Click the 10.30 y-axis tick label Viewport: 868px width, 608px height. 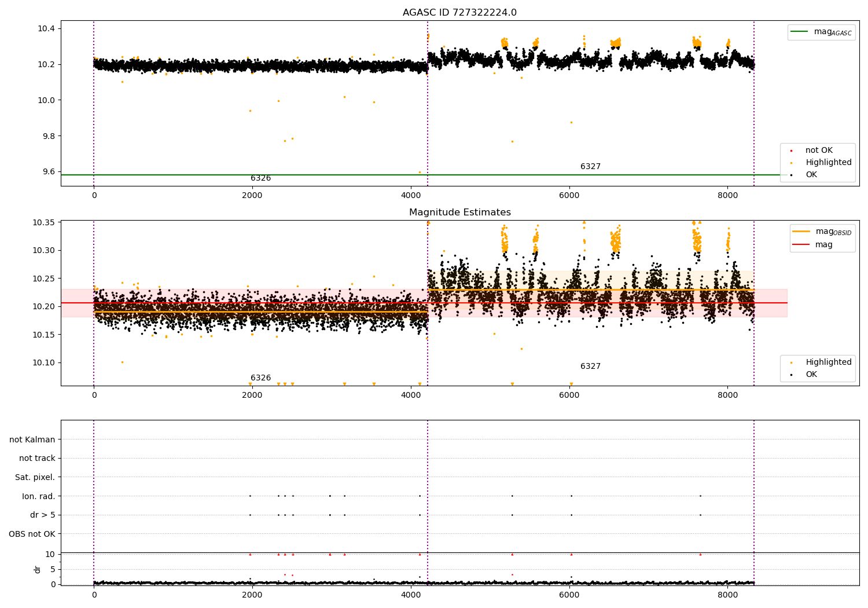point(44,251)
